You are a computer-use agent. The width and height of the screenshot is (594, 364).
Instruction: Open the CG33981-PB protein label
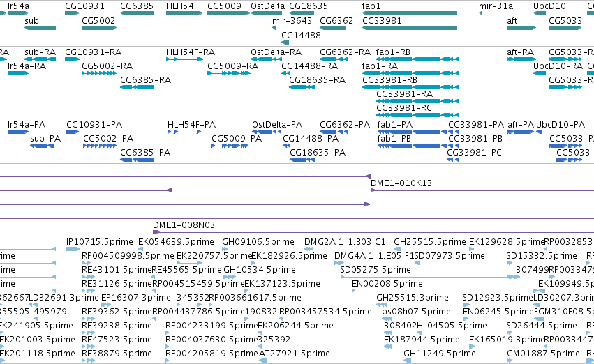(475, 139)
